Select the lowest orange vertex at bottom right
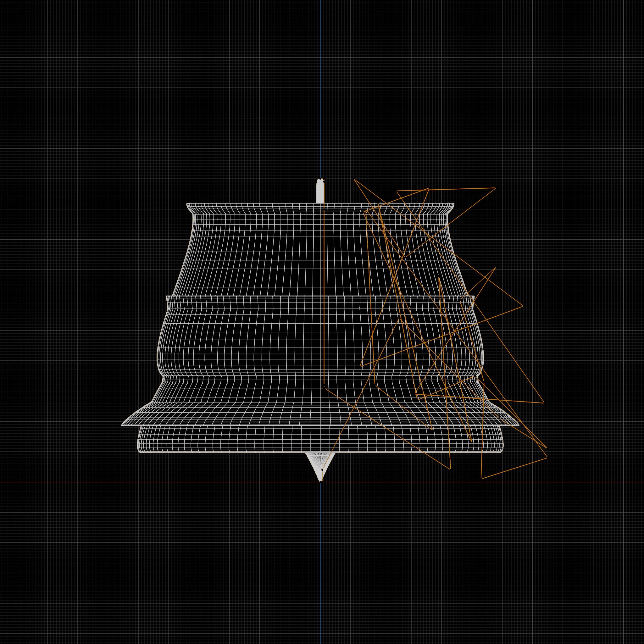This screenshot has height=644, width=644. [x=482, y=478]
